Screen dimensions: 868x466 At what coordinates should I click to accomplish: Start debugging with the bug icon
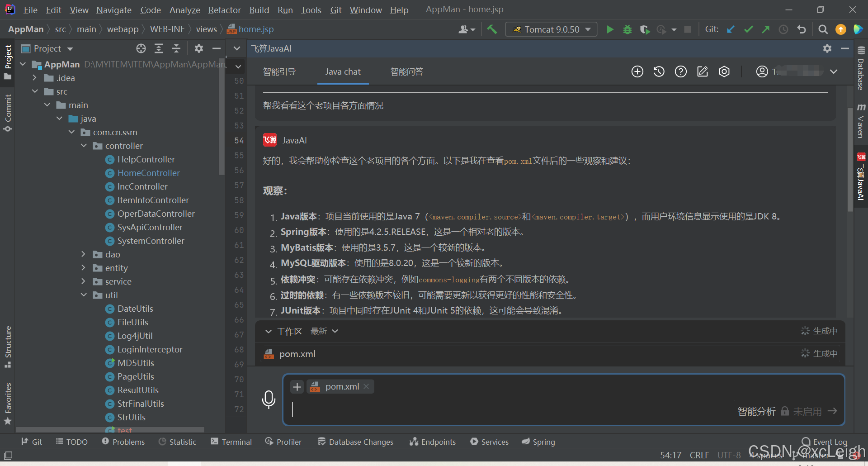(x=627, y=29)
